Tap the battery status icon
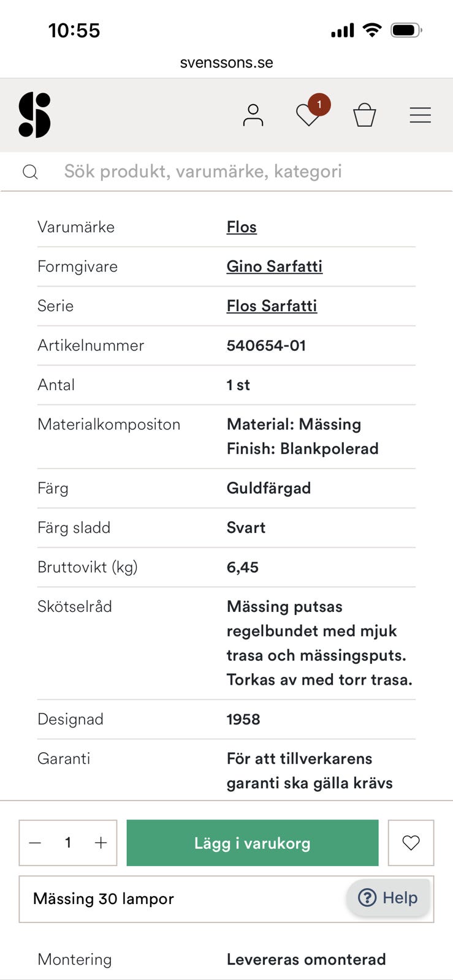Image resolution: width=453 pixels, height=980 pixels. point(406,30)
